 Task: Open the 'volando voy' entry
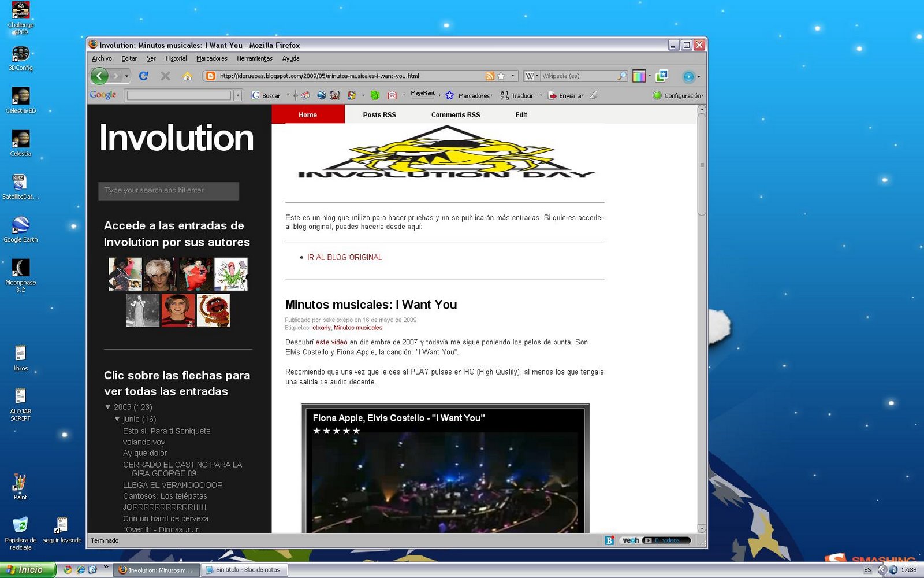click(x=144, y=442)
